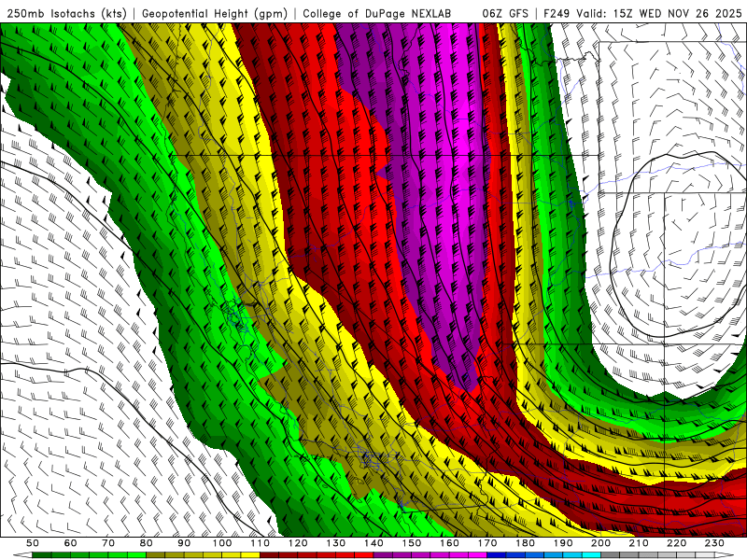
Task: Click the '160' label on the color scale
Action: point(449,543)
